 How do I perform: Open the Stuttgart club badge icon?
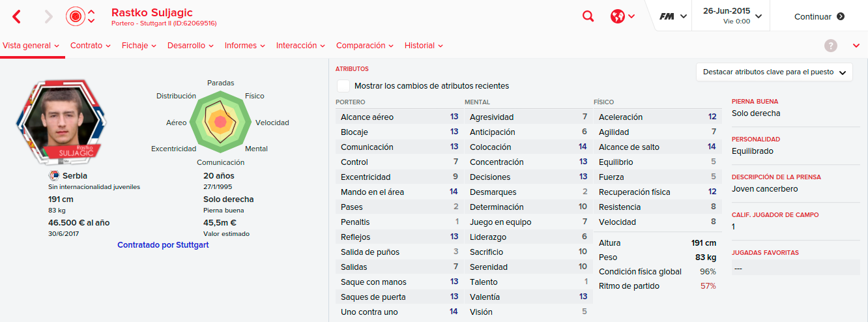(x=76, y=16)
